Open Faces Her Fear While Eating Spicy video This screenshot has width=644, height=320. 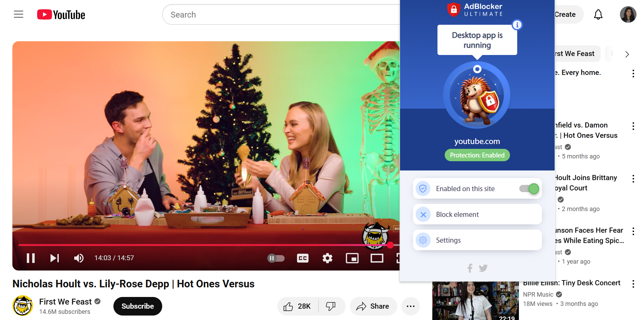(589, 235)
